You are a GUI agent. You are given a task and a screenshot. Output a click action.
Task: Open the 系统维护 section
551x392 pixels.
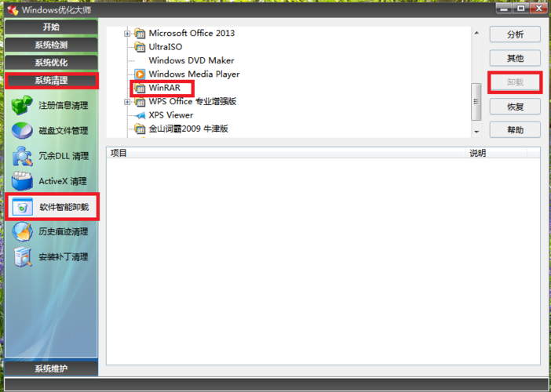(51, 368)
